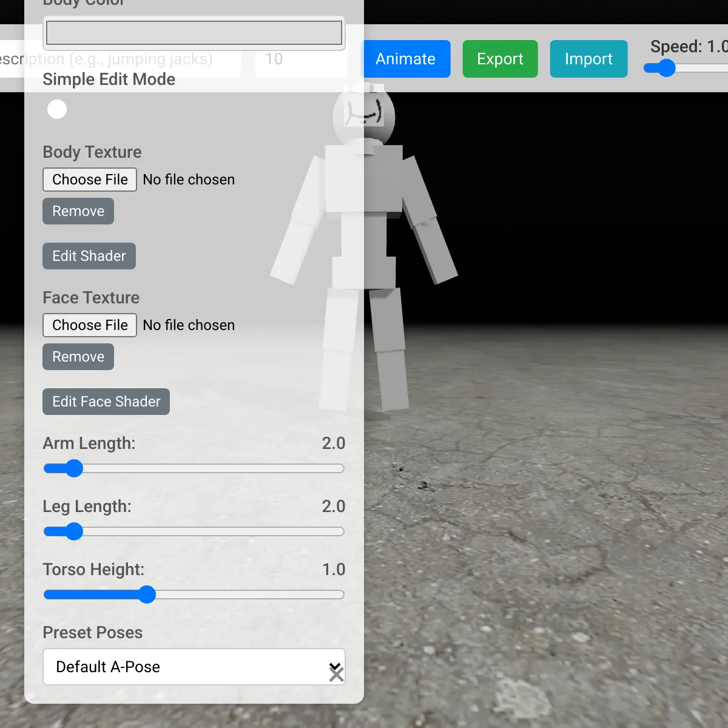The image size is (728, 728).
Task: Click the Preset Poses label
Action: (x=93, y=633)
